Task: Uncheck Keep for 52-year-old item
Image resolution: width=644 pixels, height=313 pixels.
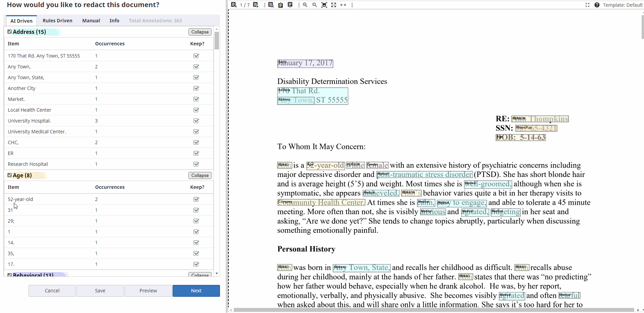Action: pos(196,199)
